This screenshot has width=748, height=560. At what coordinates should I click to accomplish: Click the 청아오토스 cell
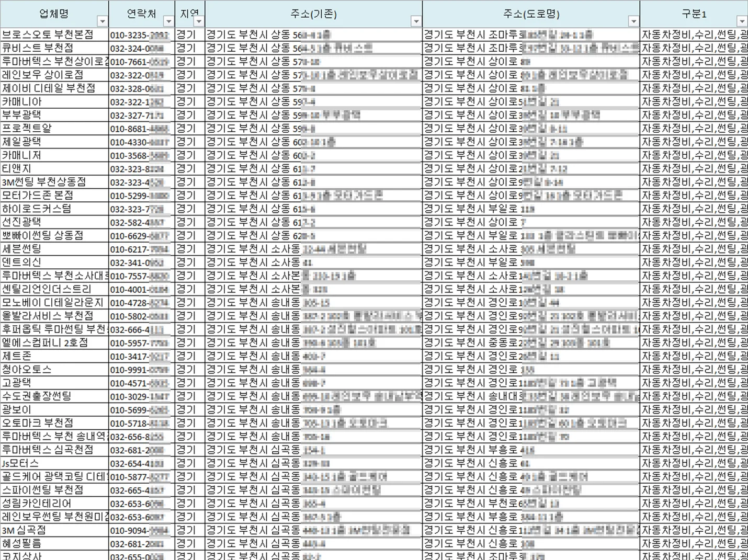54,369
